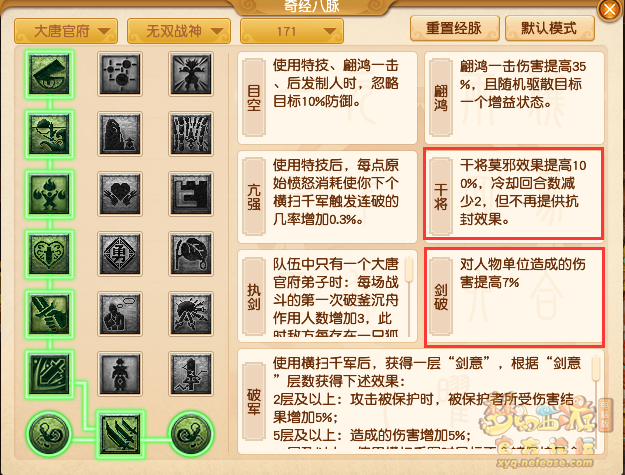Screen dimensions: 625x475
Task: Click the 默认模式 default mode button
Action: click(550, 28)
